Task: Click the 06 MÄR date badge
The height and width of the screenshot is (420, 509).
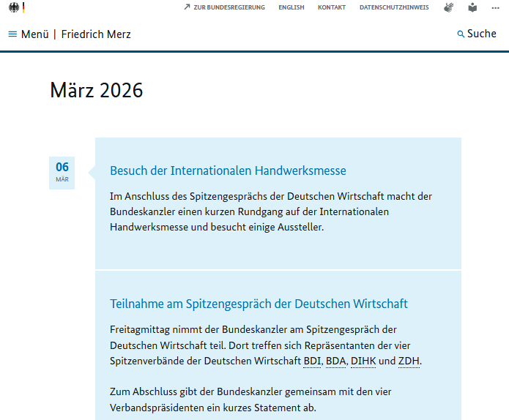Action: click(x=62, y=173)
